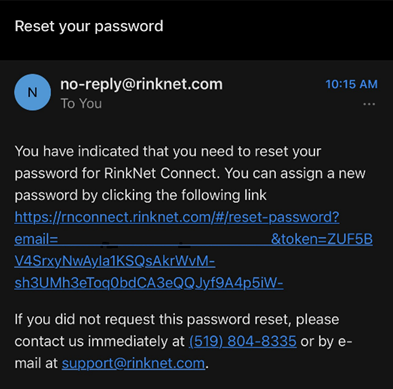Click the blue "N" sender avatar
Viewport: 393px width, 389px height.
pos(32,92)
